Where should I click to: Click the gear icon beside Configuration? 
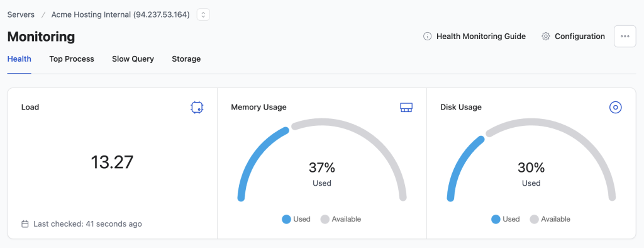545,36
